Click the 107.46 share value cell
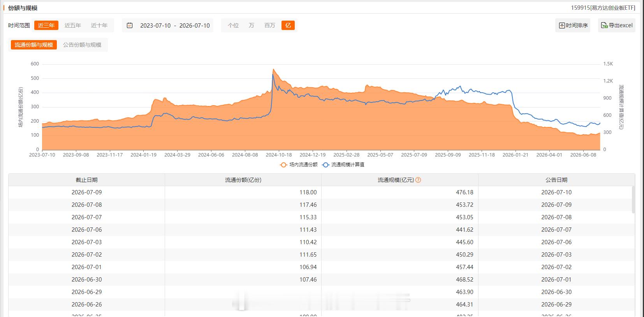Viewport: 644px width, 317px height. [243, 280]
